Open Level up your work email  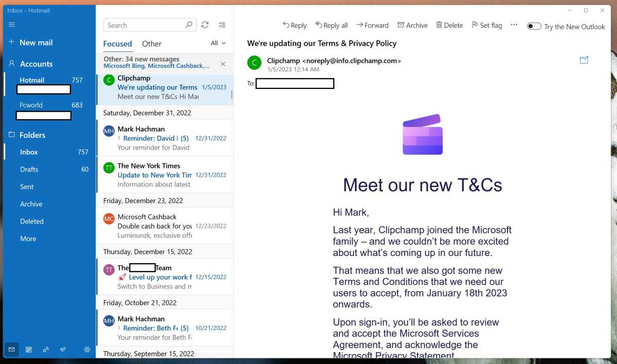click(x=165, y=277)
